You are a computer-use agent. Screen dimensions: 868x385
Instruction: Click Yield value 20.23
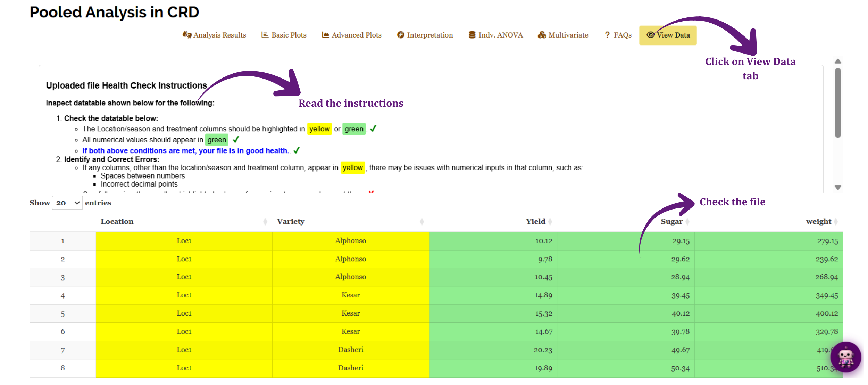tap(493, 350)
